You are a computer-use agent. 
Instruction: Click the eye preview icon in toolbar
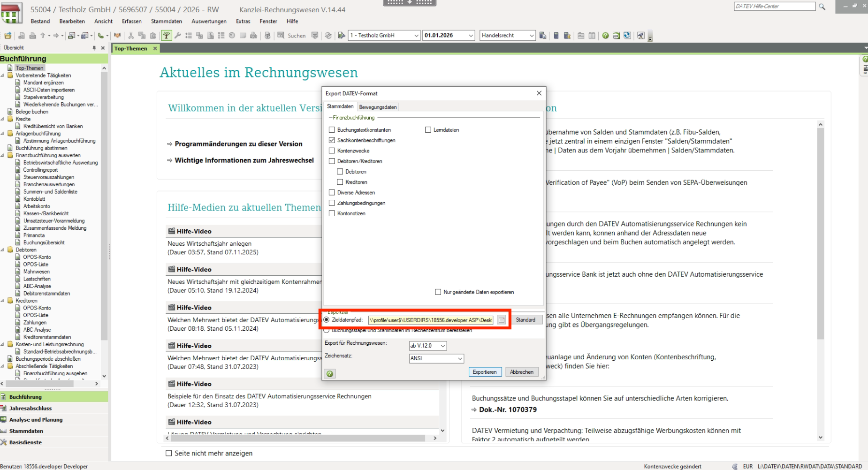coord(267,36)
